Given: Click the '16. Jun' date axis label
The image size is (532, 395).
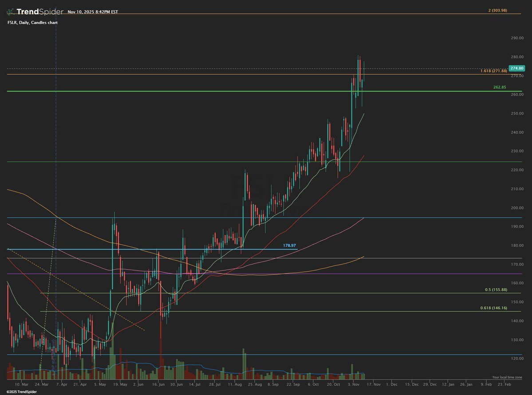Looking at the screenshot, I should pos(158,384).
